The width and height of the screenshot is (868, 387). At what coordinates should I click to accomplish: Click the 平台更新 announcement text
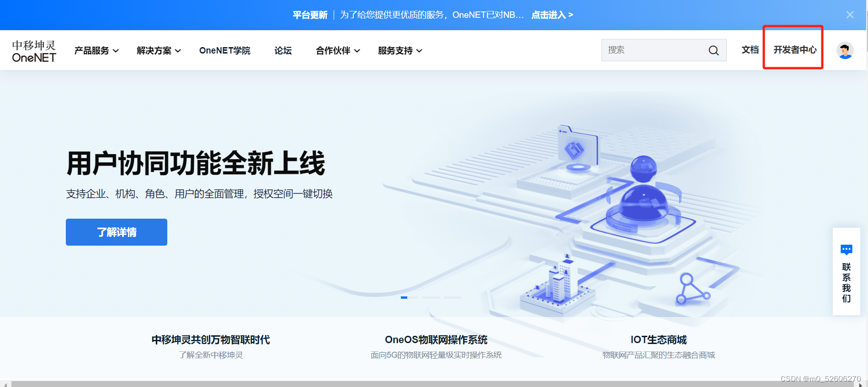pyautogui.click(x=310, y=15)
